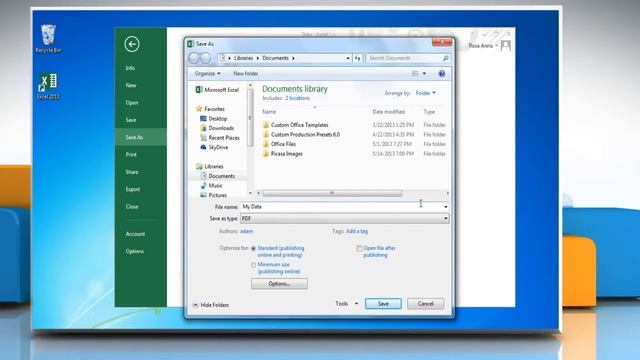640x360 pixels.
Task: Open Info in Excel backstage menu
Action: coord(130,68)
